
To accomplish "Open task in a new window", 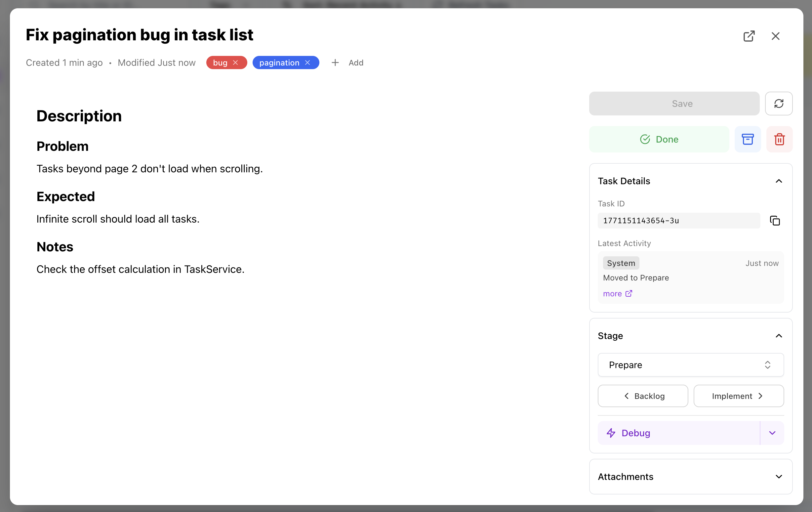I will coord(749,36).
